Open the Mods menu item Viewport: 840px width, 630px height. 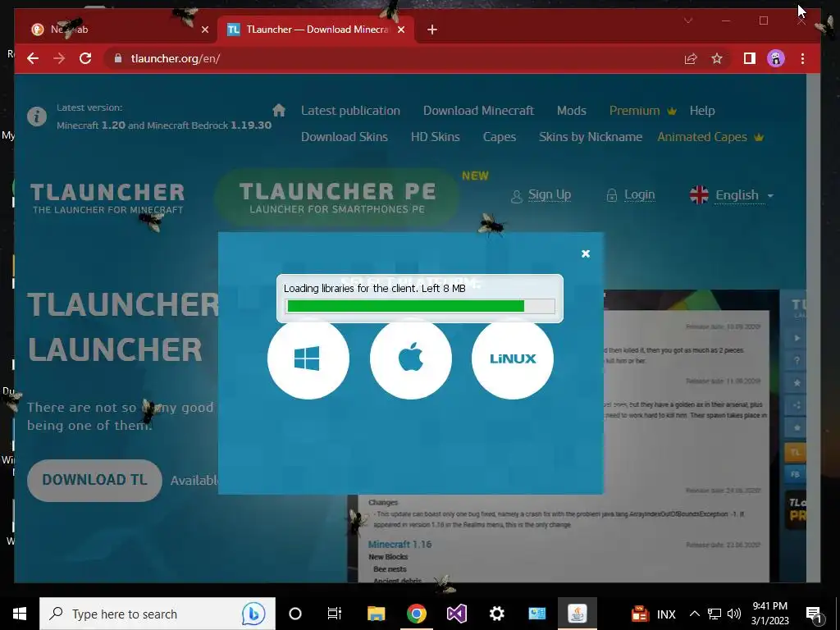(571, 111)
